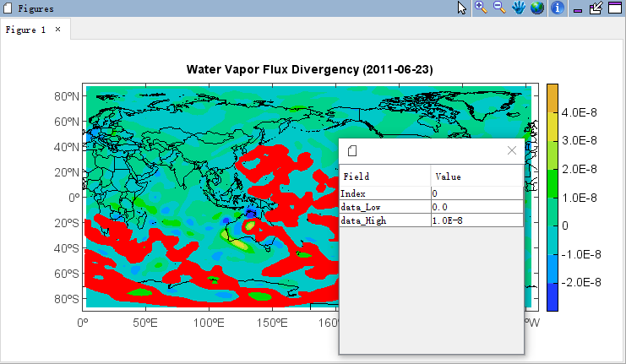626x364 pixels.
Task: Switch to the Figure 1 tab
Action: tap(25, 30)
